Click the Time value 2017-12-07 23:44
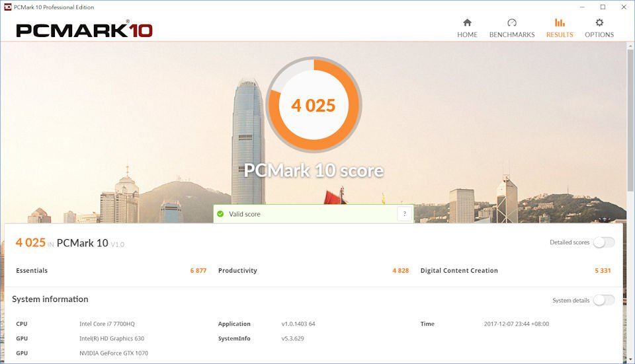 (517, 324)
